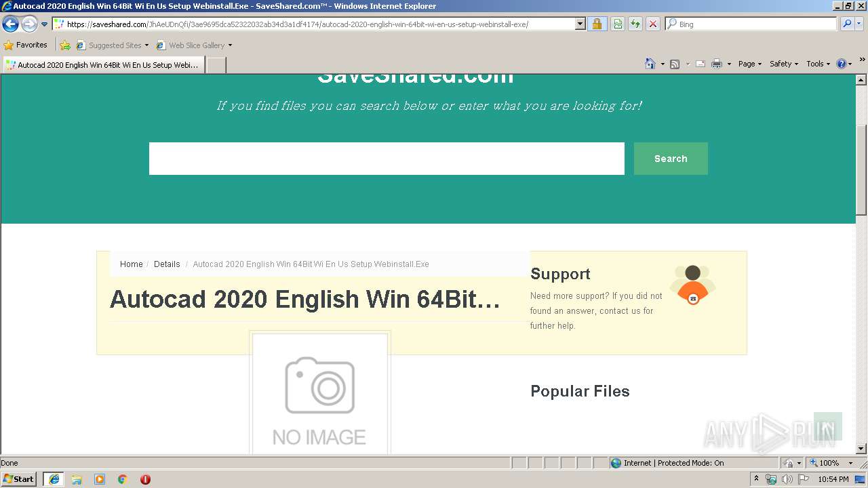
Task: Click the Details breadcrumb link
Action: tap(167, 264)
